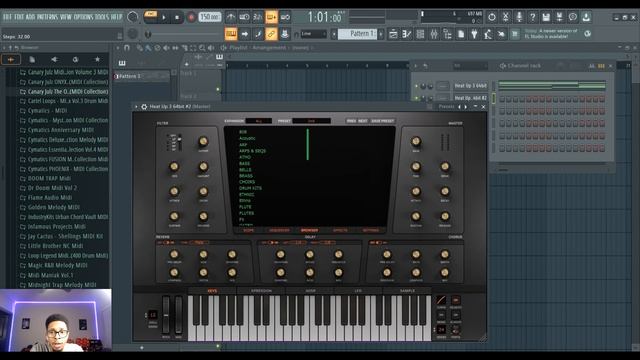Open the Heat Up 3 Presets dropdown
This screenshot has width=640, height=360.
[446, 107]
